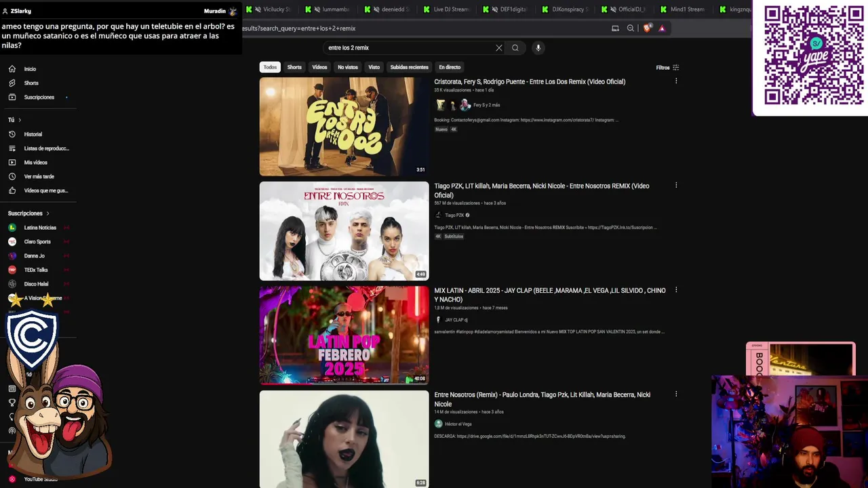This screenshot has width=868, height=488.
Task: Open the Shorts icon in sidebar
Action: (12, 83)
